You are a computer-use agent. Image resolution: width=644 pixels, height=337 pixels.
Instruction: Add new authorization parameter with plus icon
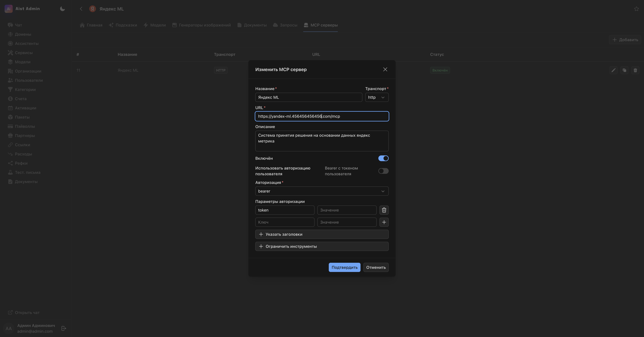[x=384, y=222]
